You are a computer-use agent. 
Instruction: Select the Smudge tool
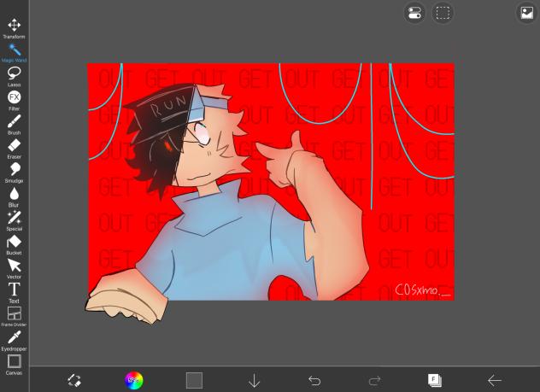coord(15,173)
